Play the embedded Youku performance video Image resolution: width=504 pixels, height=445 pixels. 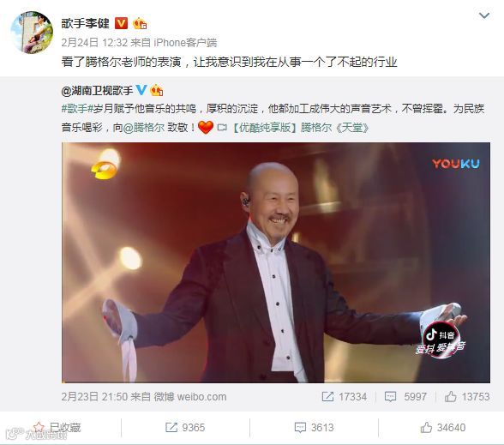276,262
